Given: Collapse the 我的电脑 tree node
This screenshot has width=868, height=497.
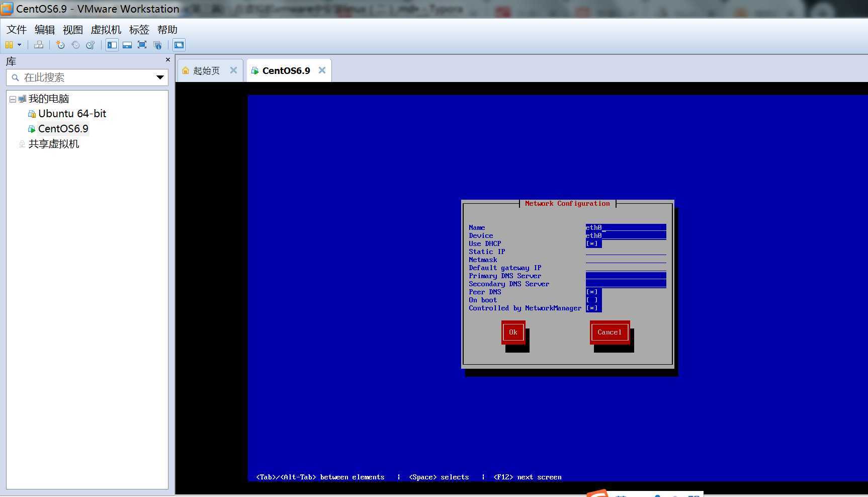Looking at the screenshot, I should pyautogui.click(x=13, y=99).
